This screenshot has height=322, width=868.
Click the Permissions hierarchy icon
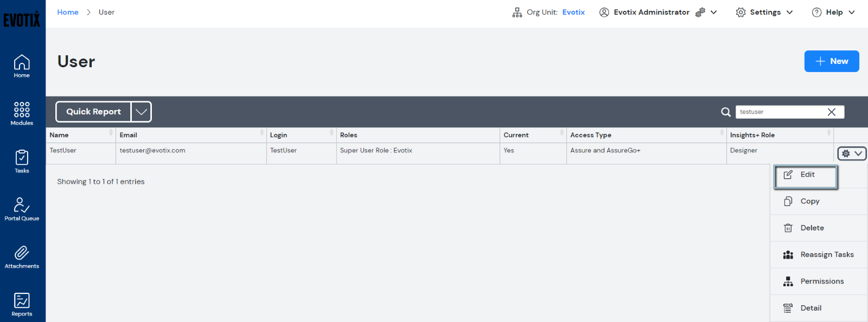[x=788, y=281]
